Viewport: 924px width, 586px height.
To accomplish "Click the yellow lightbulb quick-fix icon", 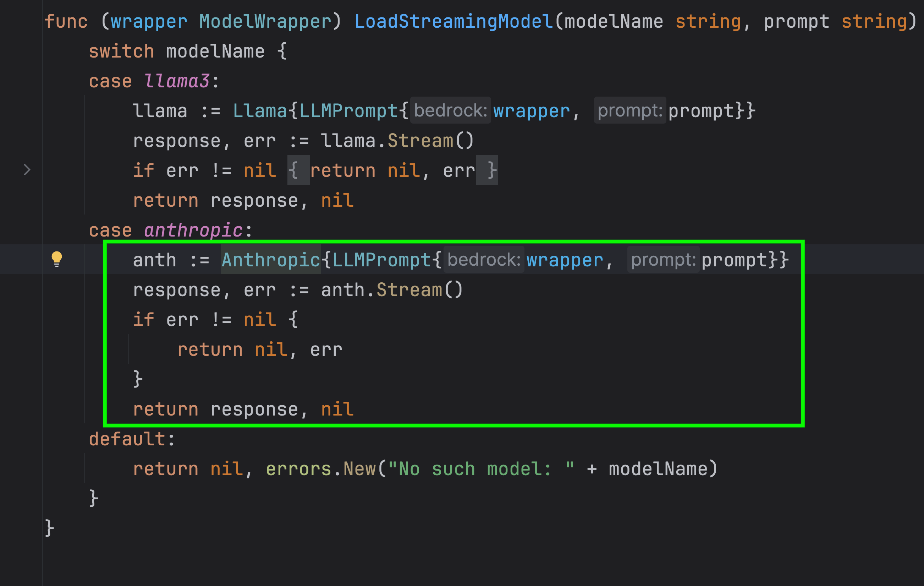I will tap(57, 259).
